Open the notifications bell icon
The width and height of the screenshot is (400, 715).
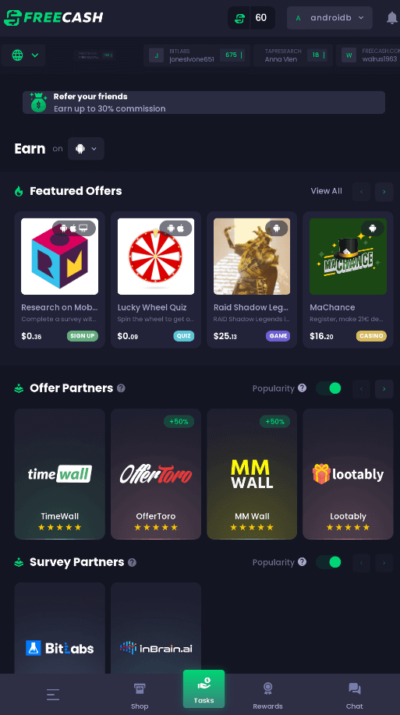click(392, 18)
